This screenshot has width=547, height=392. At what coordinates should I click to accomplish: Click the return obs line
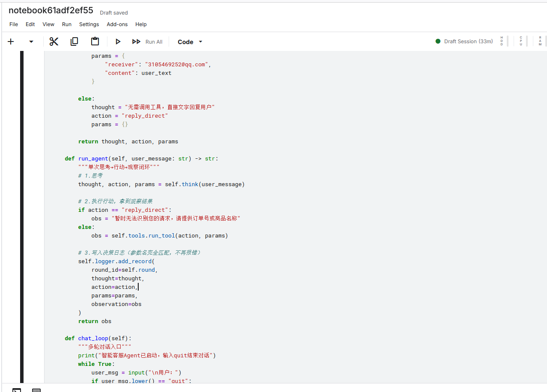click(95, 321)
